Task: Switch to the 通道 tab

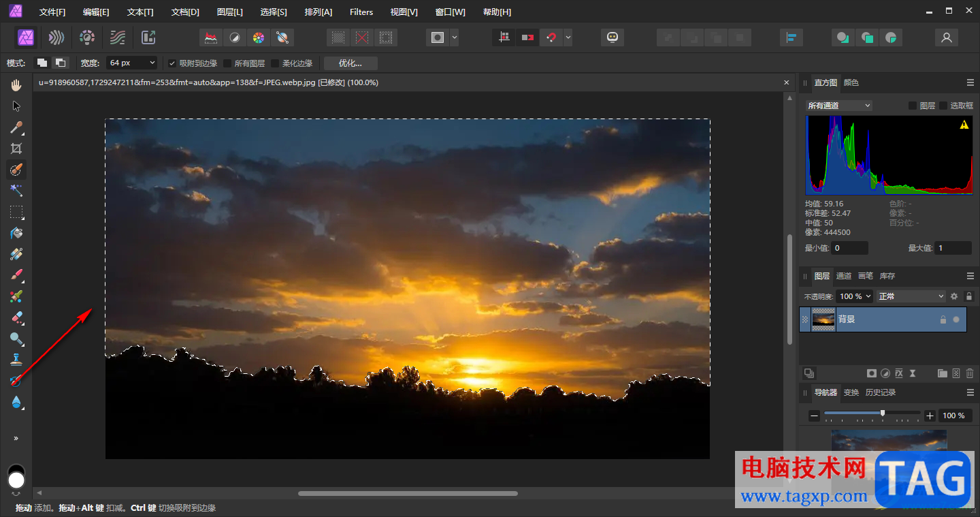Action: coord(844,276)
